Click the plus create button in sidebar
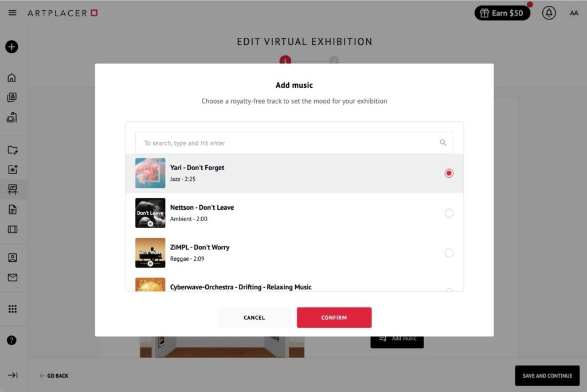 11,47
